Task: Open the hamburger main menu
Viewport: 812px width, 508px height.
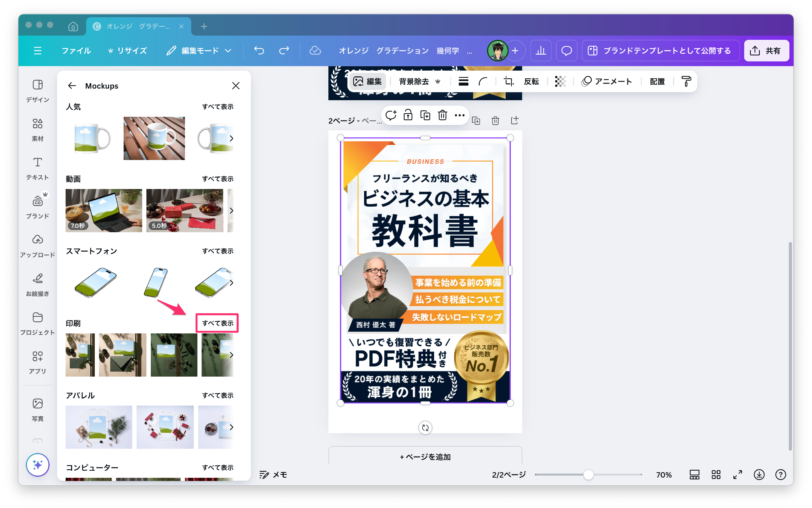Action: coord(37,51)
